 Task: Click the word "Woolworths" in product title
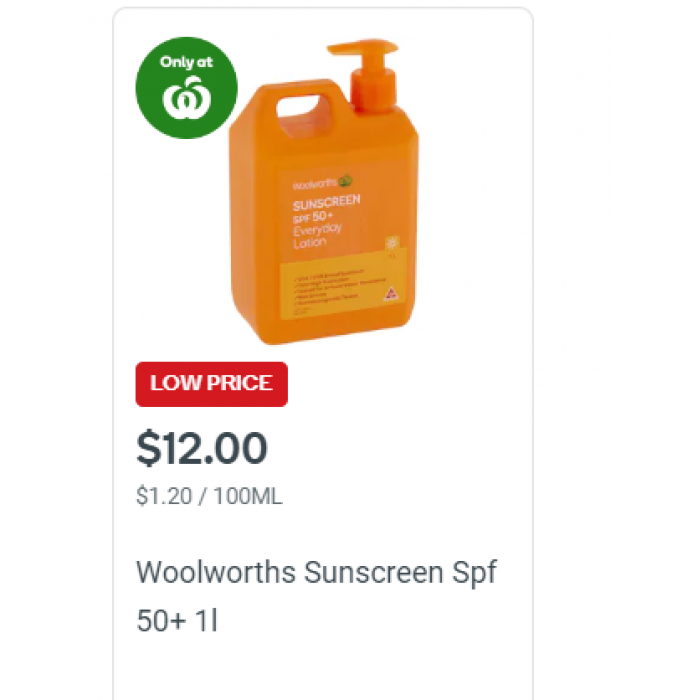pyautogui.click(x=216, y=572)
